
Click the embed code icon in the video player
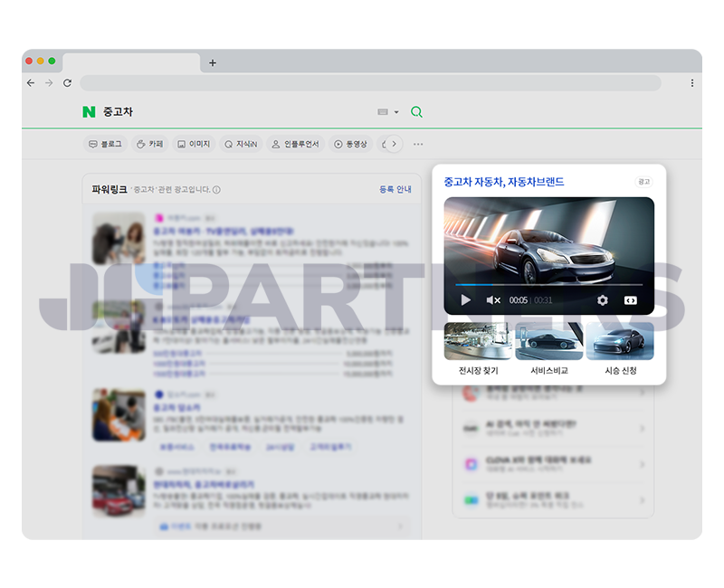631,299
